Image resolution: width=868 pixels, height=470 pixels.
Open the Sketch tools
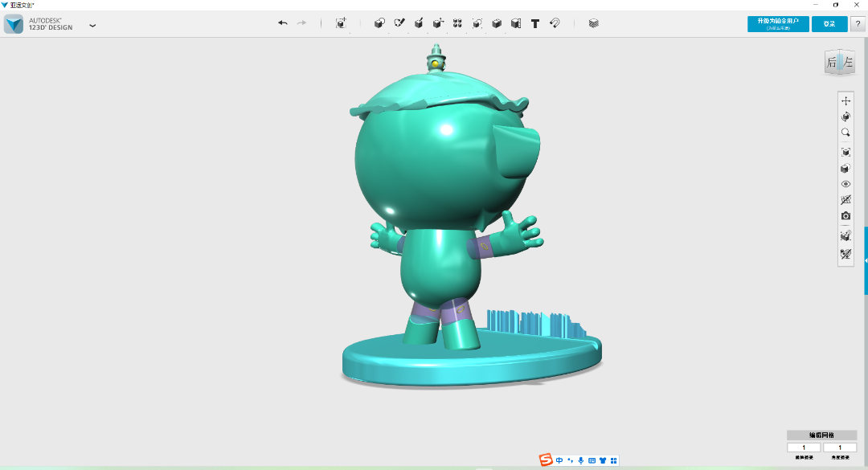399,23
